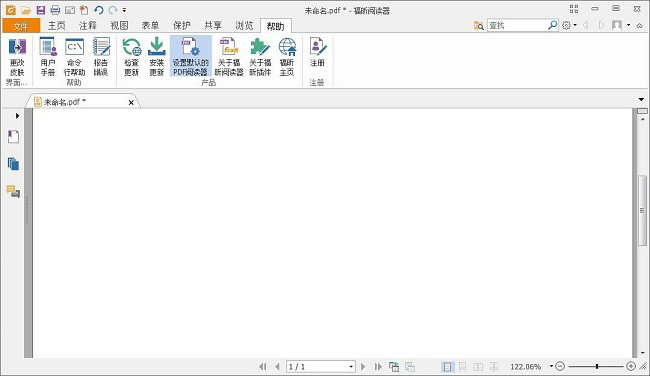
Task: Click the ribbon display options grid icon
Action: [x=574, y=9]
